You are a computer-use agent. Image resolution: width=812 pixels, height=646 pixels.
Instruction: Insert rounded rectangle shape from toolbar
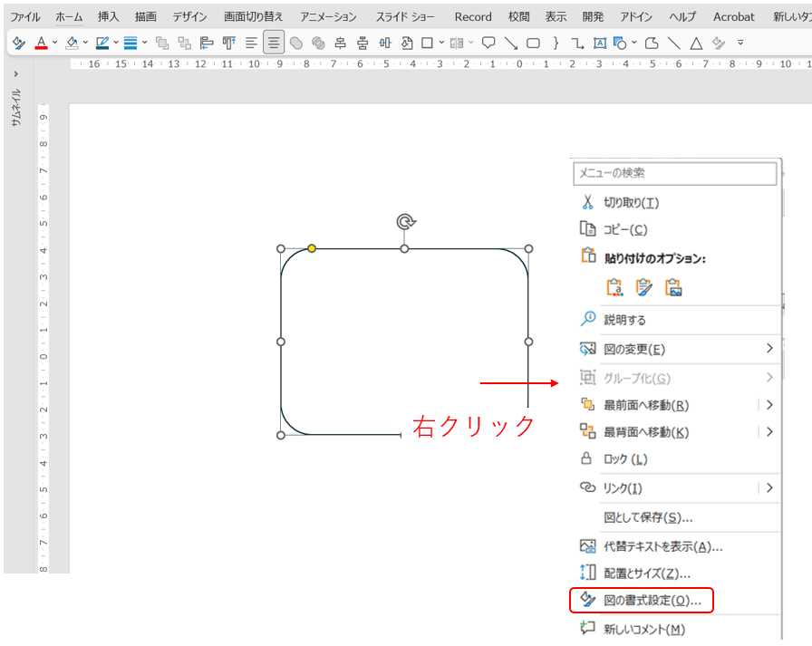pos(533,43)
